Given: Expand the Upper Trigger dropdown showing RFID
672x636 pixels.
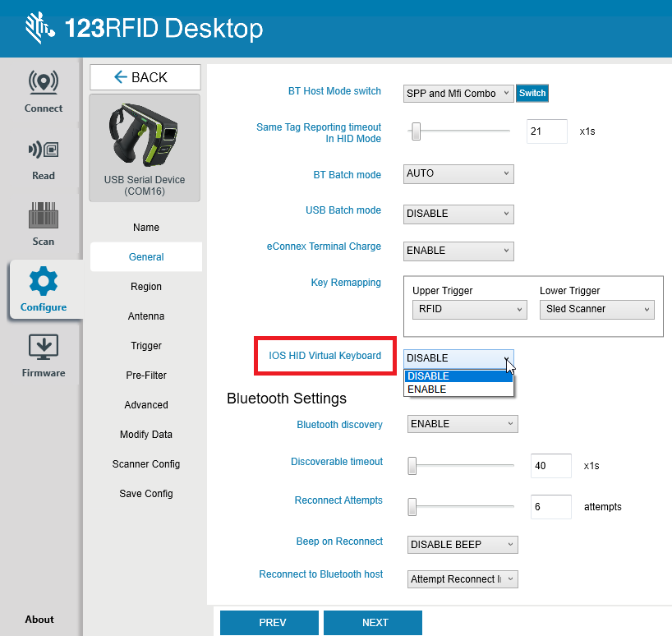Looking at the screenshot, I should point(469,309).
